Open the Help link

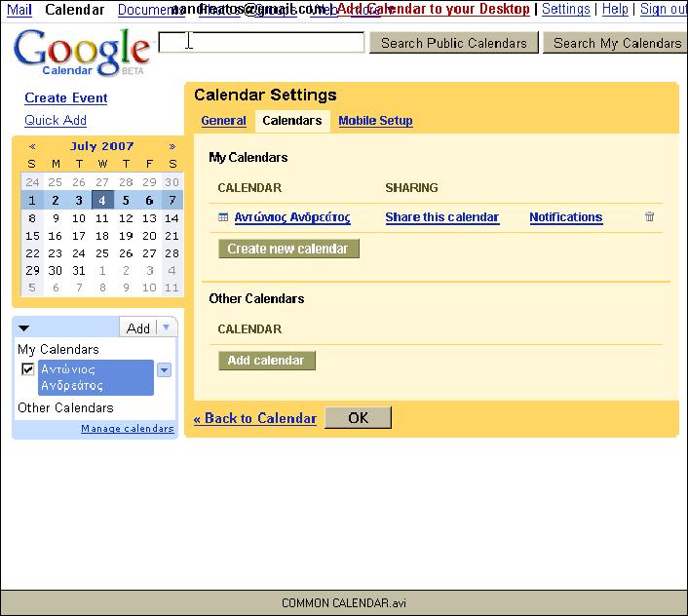(x=615, y=9)
